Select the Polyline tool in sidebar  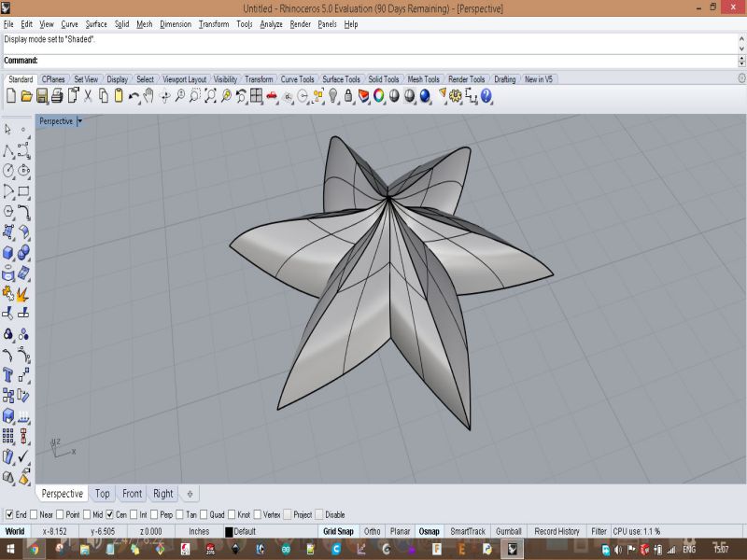[x=8, y=151]
